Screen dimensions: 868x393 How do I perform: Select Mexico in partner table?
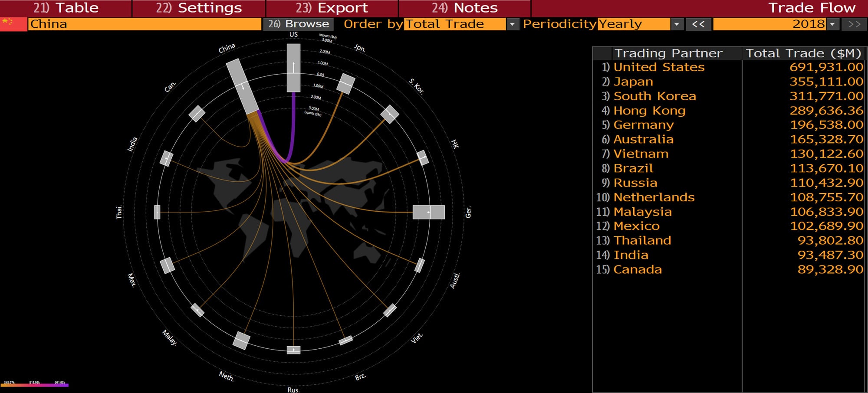point(636,226)
